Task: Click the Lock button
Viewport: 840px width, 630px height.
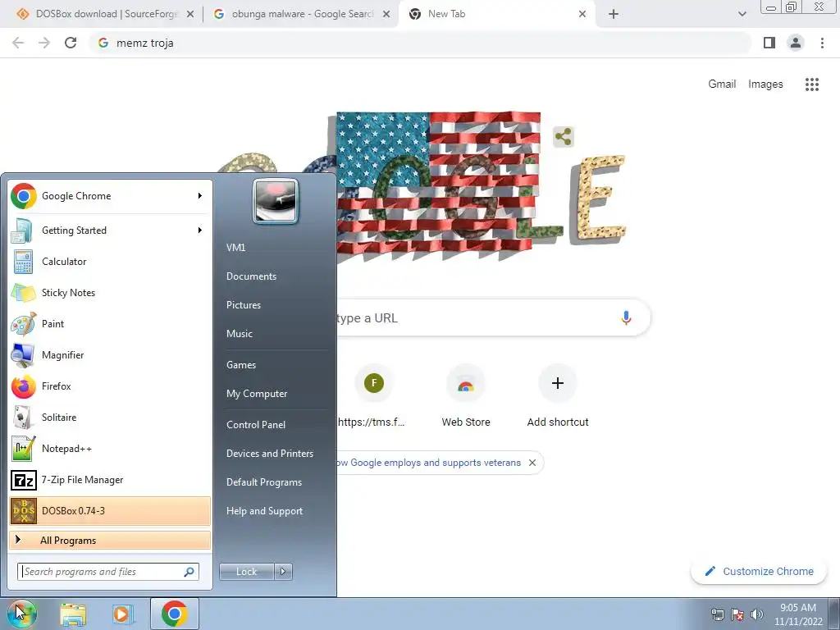Action: coord(247,572)
